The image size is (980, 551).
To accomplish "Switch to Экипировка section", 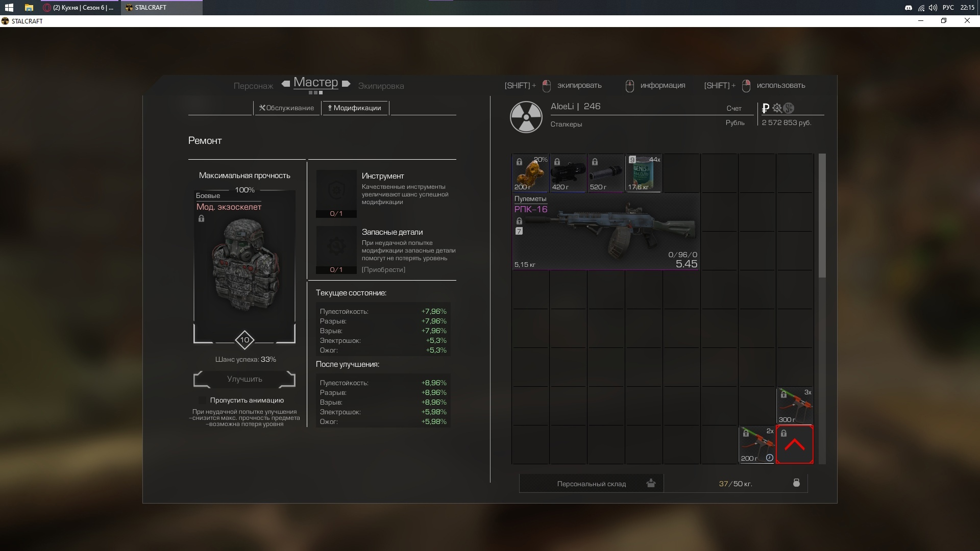I will click(381, 86).
